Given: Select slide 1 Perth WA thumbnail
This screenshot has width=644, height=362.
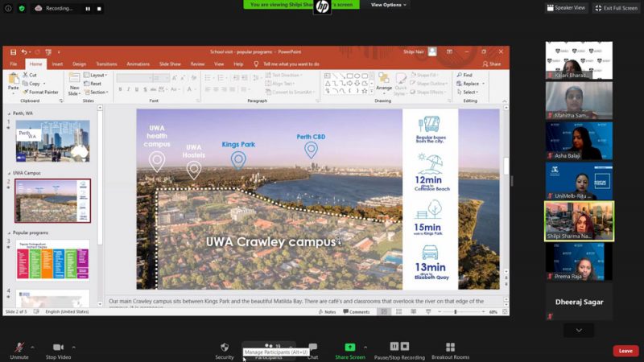Looking at the screenshot, I should tap(52, 141).
